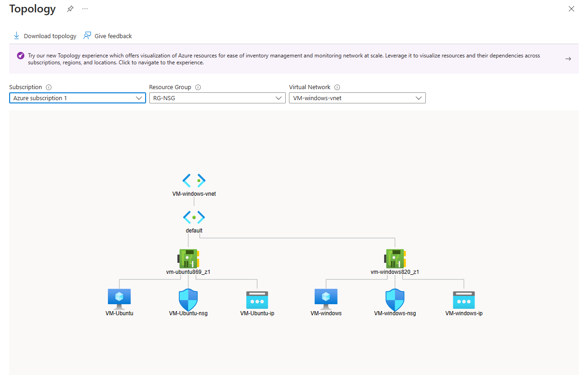Click Give feedback
The width and height of the screenshot is (588, 386).
(x=107, y=36)
